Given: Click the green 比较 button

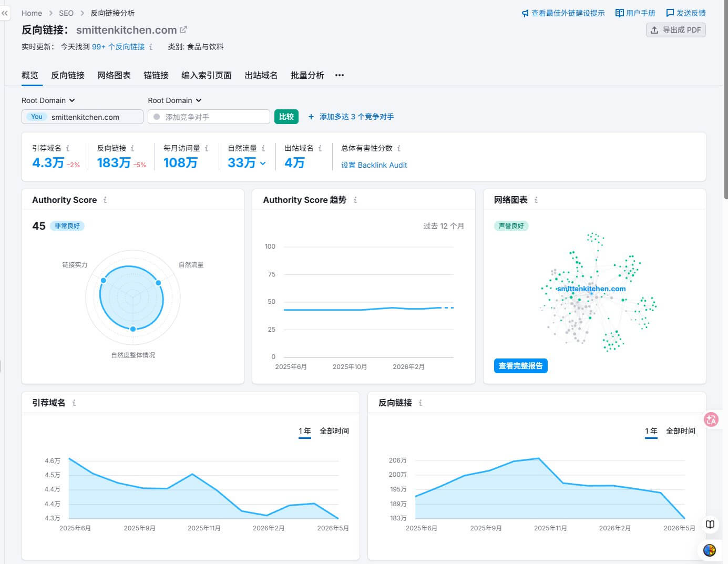Looking at the screenshot, I should tap(286, 117).
